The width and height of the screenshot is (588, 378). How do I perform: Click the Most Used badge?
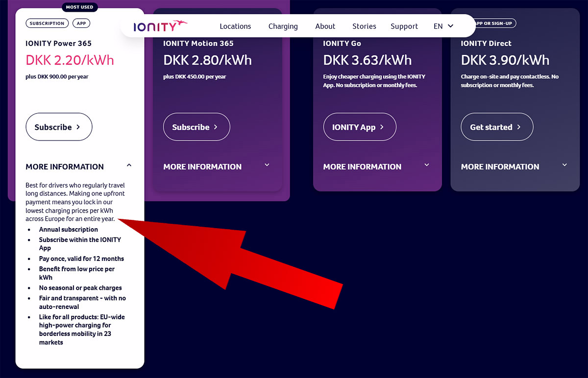[80, 7]
